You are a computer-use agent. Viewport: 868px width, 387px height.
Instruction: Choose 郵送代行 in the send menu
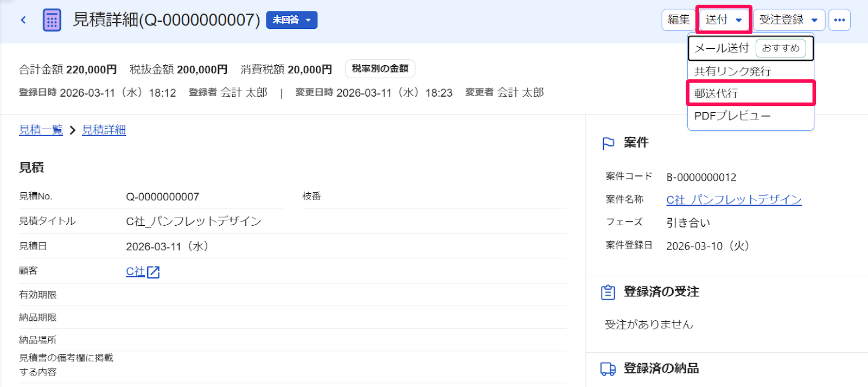[x=750, y=93]
